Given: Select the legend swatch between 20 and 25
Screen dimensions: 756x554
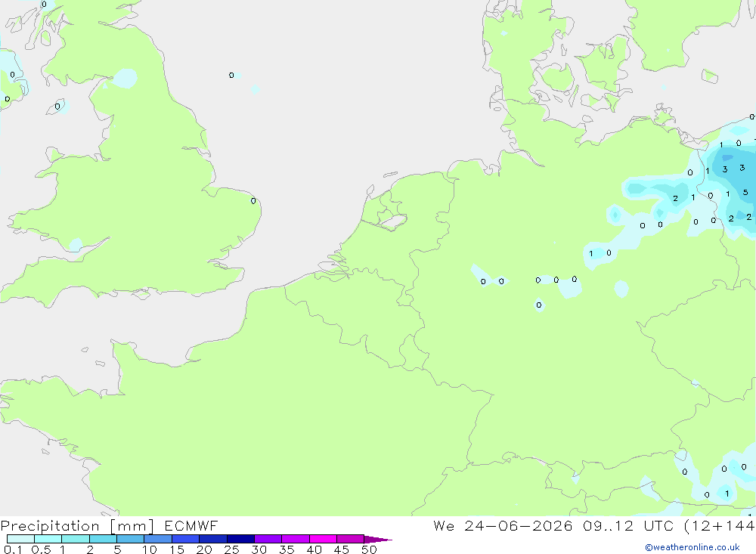Looking at the screenshot, I should 212,539.
